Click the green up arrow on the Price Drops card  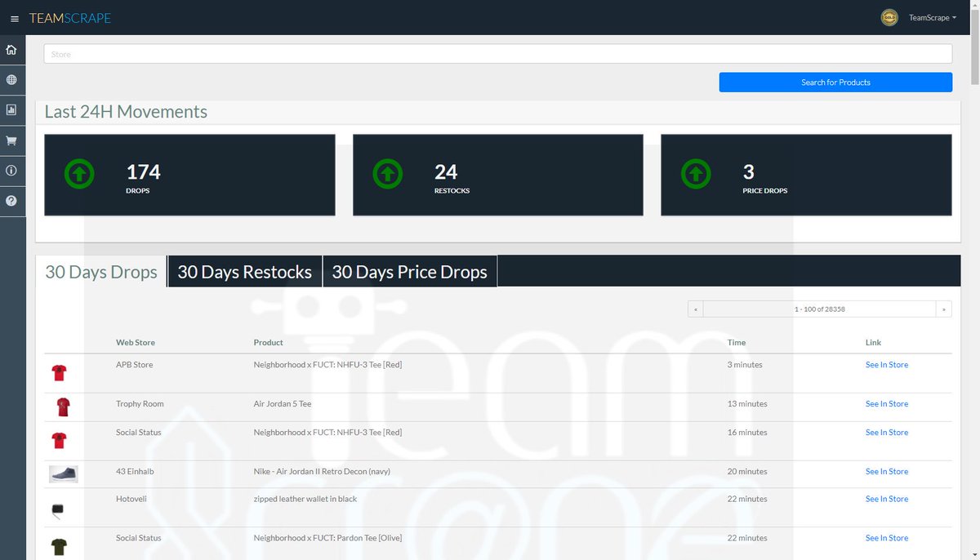pyautogui.click(x=696, y=174)
